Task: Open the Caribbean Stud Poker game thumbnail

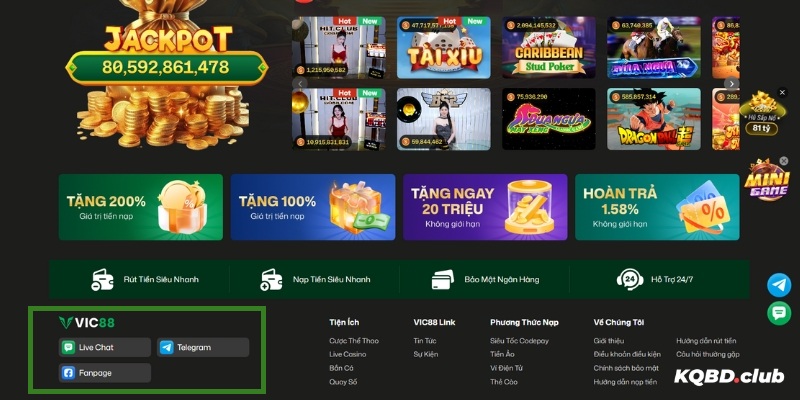Action: point(548,47)
